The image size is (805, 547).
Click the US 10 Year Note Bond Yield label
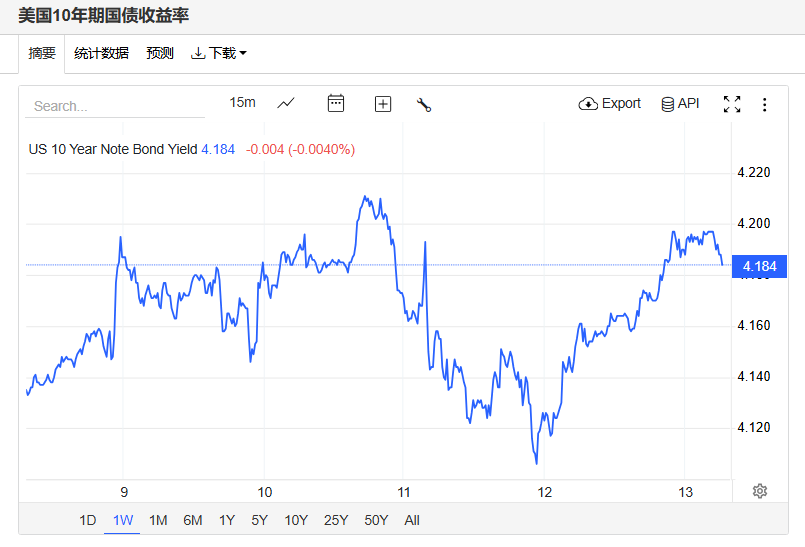113,149
